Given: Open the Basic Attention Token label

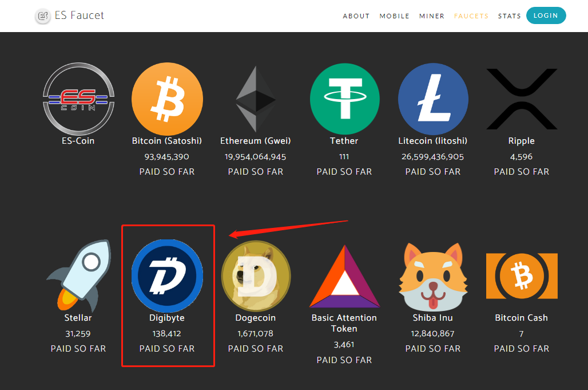Looking at the screenshot, I should 344,323.
